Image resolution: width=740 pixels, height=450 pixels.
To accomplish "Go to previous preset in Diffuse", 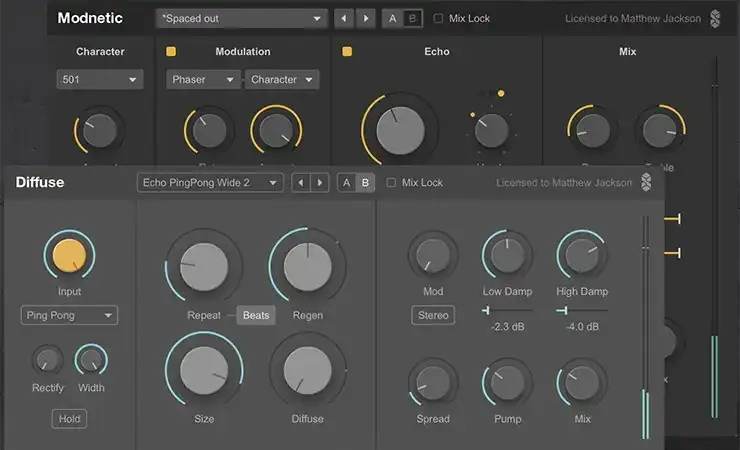I will [301, 183].
